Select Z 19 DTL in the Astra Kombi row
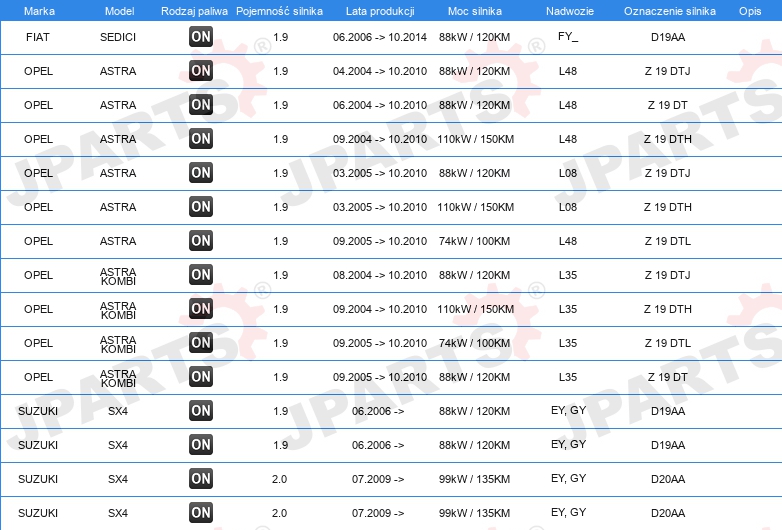 click(668, 343)
